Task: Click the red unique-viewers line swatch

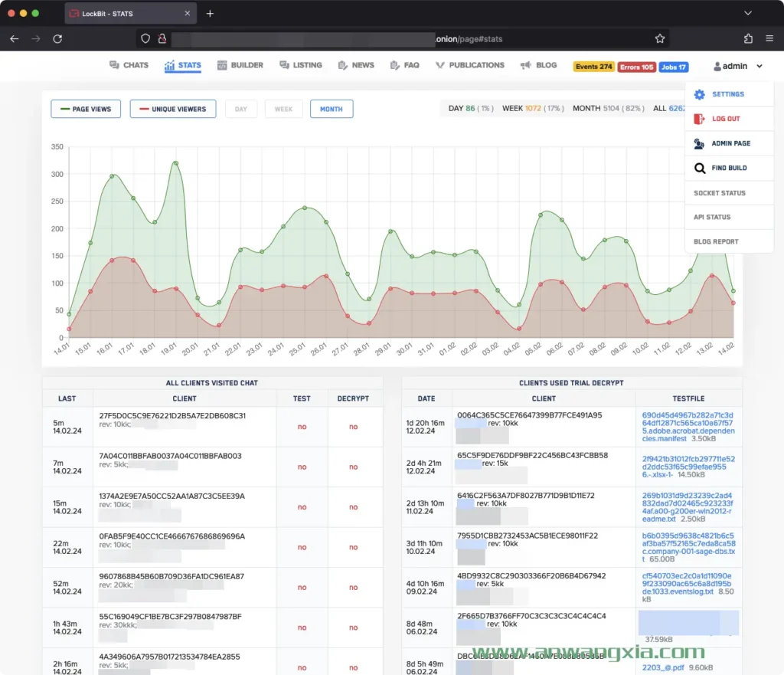Action: click(144, 109)
